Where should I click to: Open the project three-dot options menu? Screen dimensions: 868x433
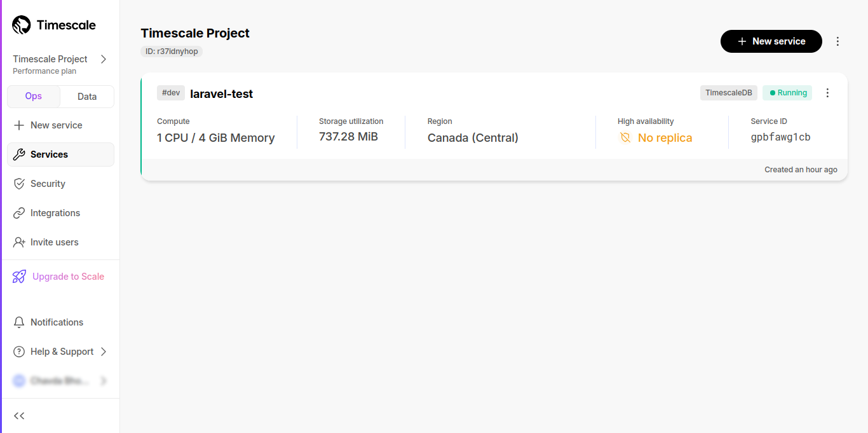(837, 41)
